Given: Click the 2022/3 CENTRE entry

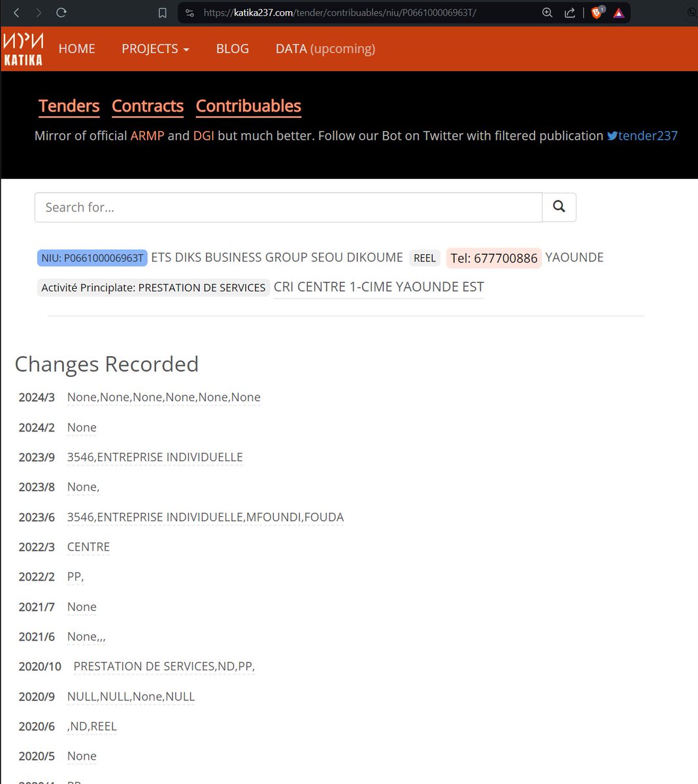Looking at the screenshot, I should pyautogui.click(x=89, y=547).
